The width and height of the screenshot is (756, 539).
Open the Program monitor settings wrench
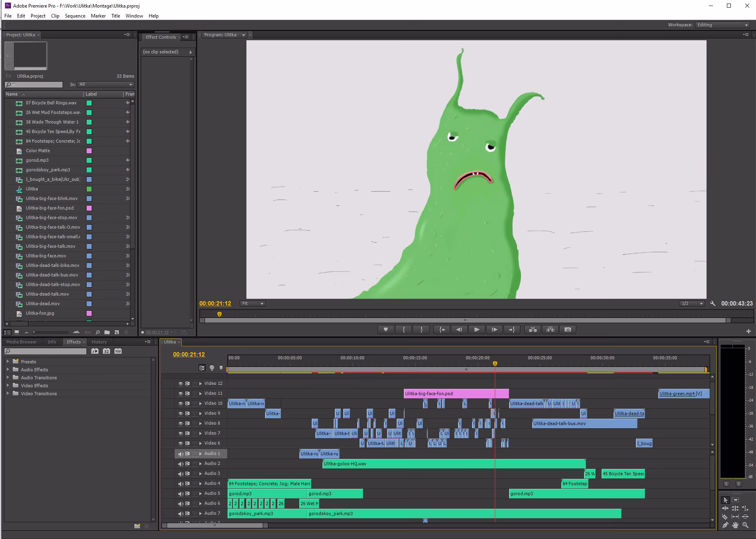pyautogui.click(x=713, y=304)
